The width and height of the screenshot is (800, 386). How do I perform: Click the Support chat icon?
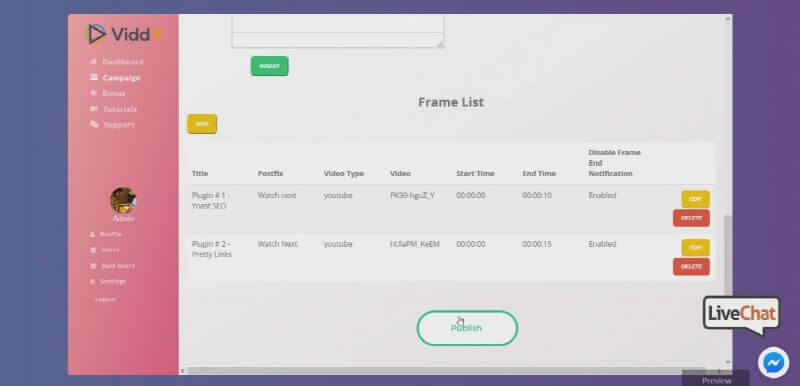pyautogui.click(x=94, y=124)
